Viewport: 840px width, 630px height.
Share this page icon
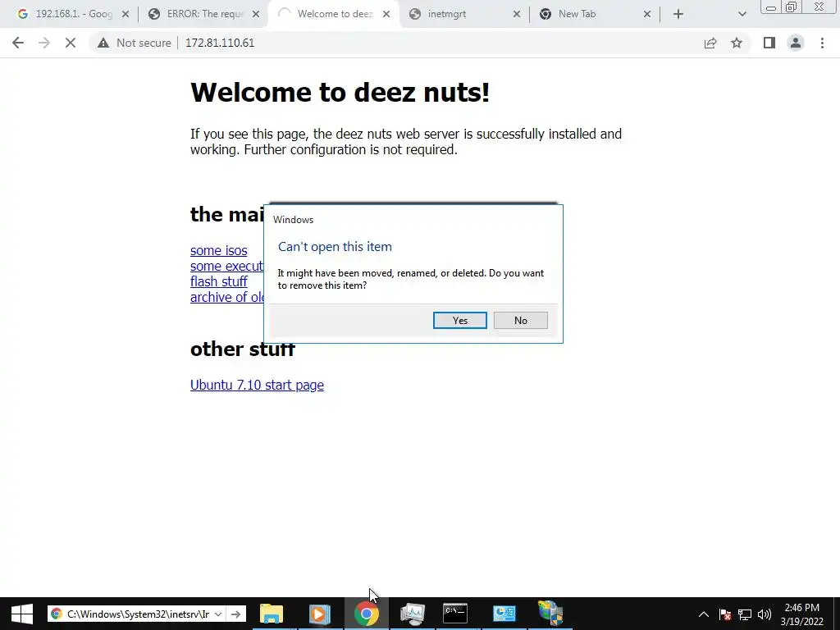coord(710,43)
